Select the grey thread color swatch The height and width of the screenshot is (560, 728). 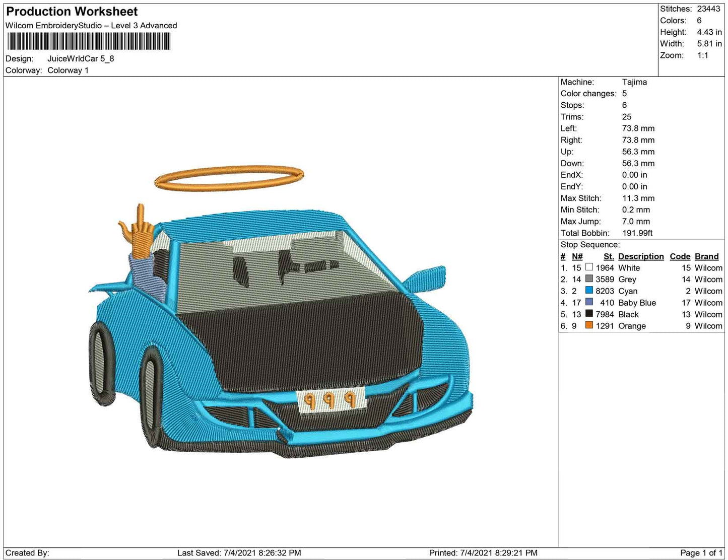click(589, 279)
